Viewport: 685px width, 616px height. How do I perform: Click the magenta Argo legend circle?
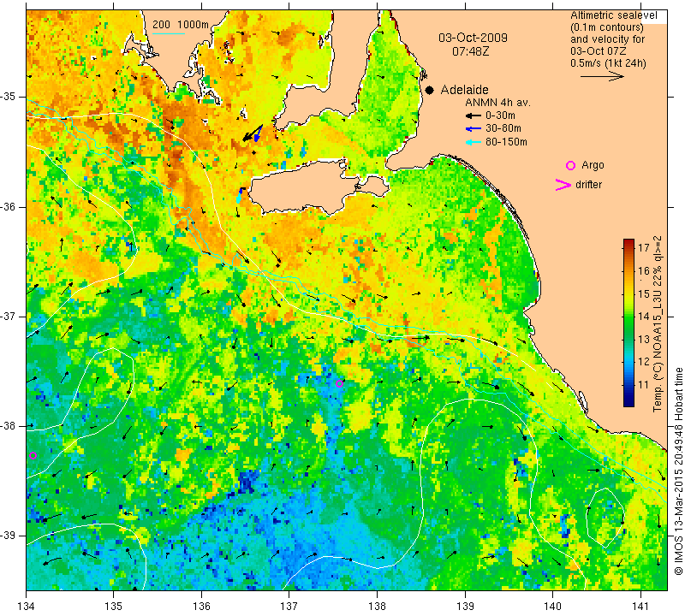point(570,165)
